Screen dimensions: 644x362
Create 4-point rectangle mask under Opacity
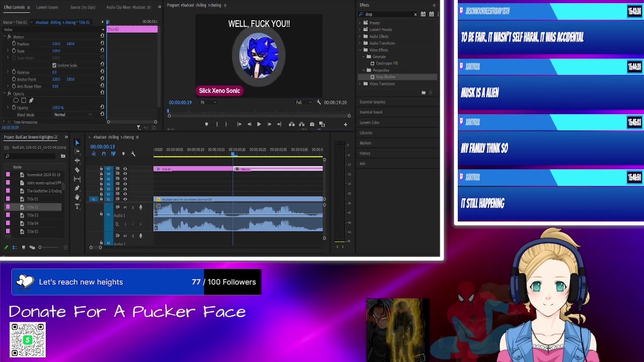tap(24, 101)
